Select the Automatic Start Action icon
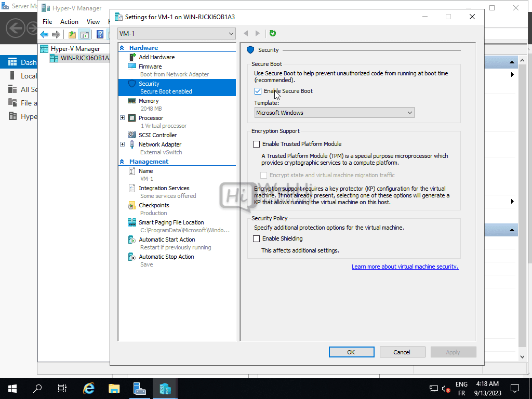The height and width of the screenshot is (399, 532). click(131, 240)
